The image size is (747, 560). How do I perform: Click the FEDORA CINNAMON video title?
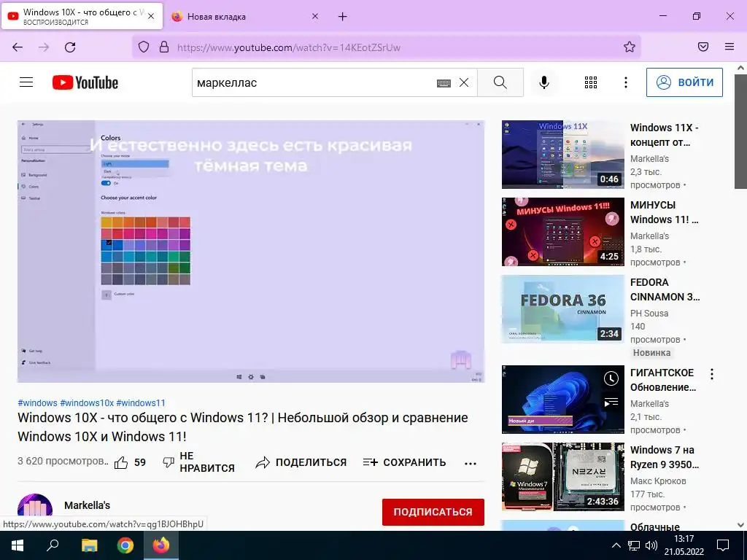[665, 289]
